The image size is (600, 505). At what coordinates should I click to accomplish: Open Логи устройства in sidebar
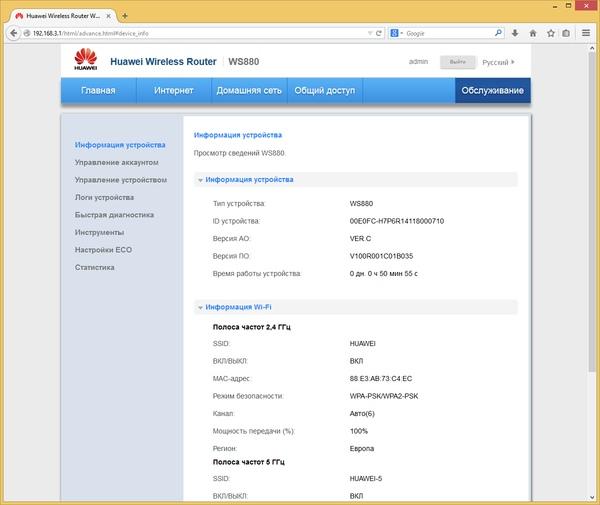click(104, 197)
